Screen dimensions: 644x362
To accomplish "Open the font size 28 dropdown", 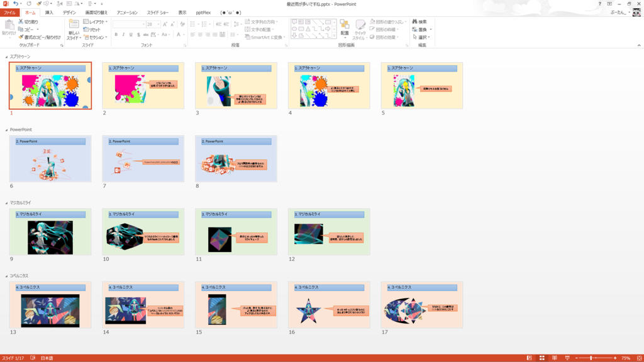I will (x=158, y=25).
